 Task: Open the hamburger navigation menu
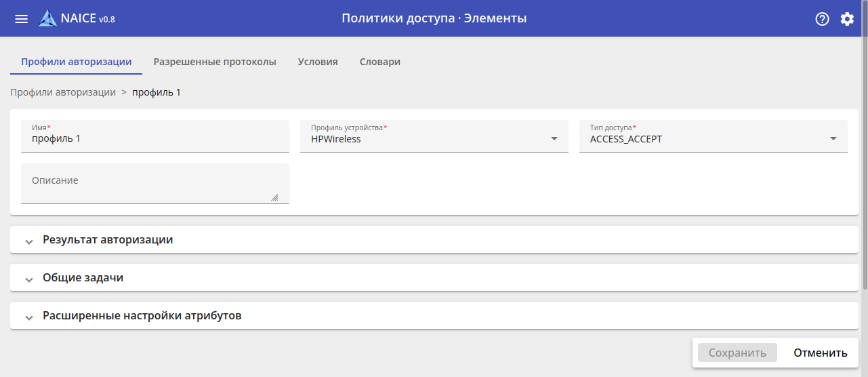coord(22,19)
